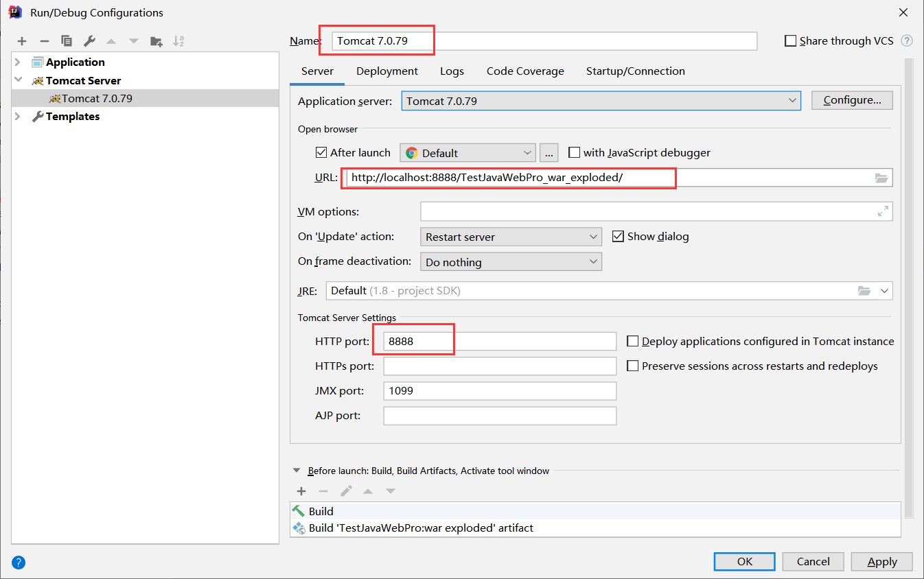Click the up triangle under Before launch
The image size is (924, 579).
(x=368, y=491)
